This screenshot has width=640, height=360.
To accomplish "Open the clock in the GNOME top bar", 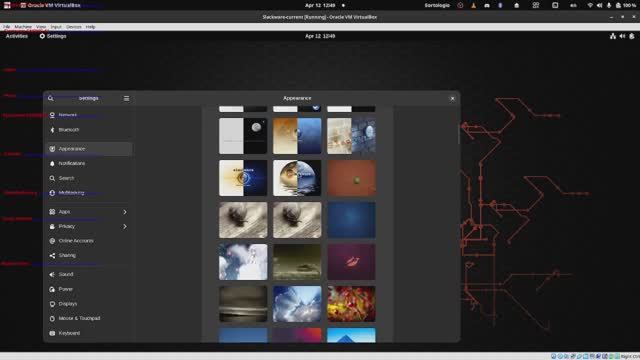I will click(320, 36).
